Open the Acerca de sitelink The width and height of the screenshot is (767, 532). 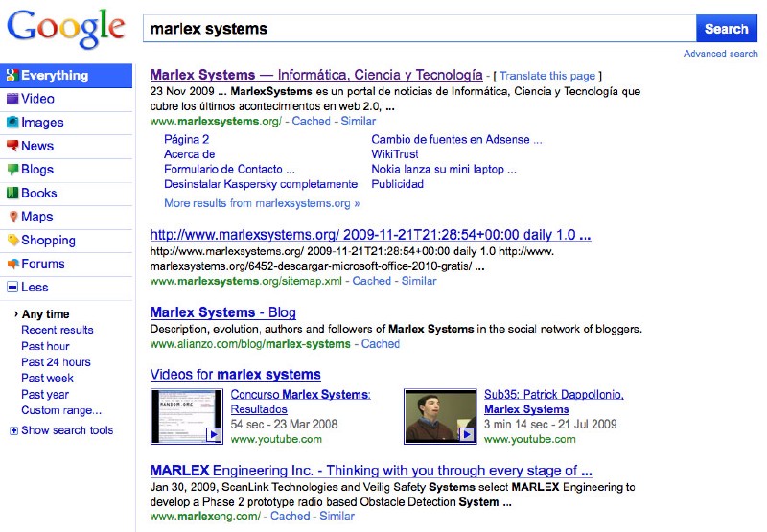pyautogui.click(x=189, y=154)
